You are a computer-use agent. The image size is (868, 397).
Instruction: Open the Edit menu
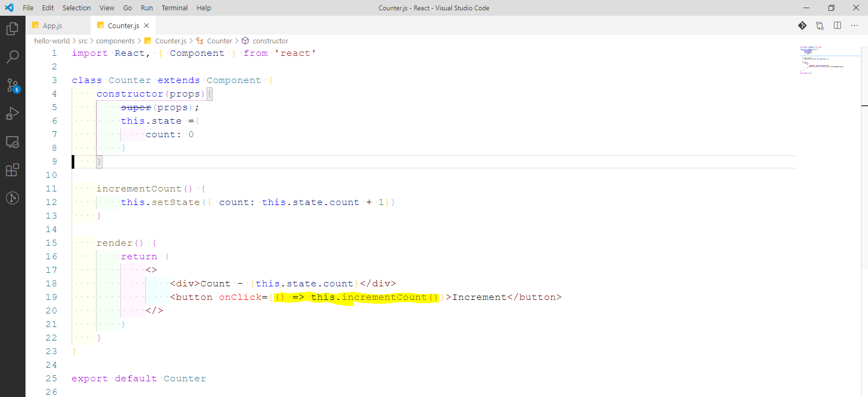48,8
